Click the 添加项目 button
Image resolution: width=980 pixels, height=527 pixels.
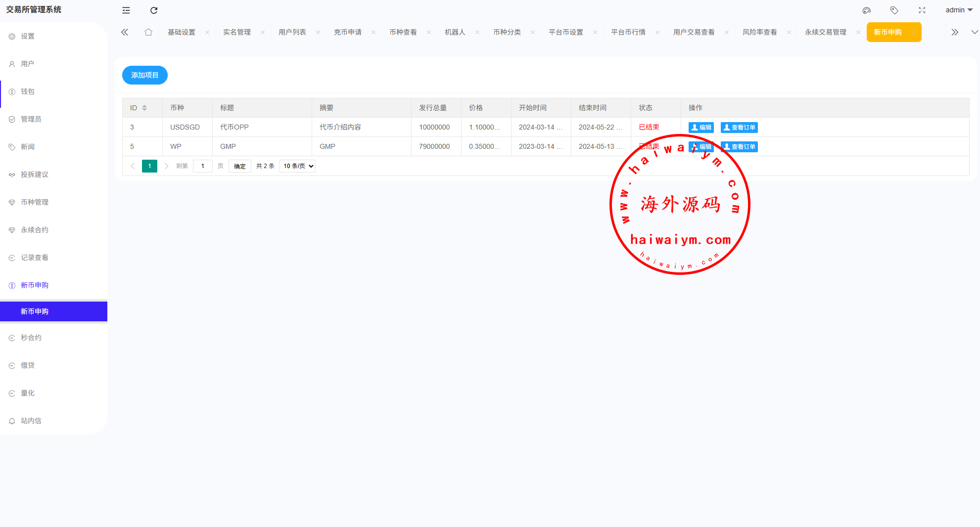click(x=144, y=75)
